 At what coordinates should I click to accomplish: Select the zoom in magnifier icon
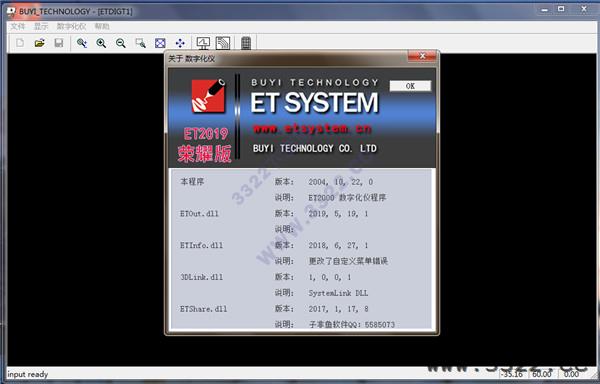tap(101, 43)
